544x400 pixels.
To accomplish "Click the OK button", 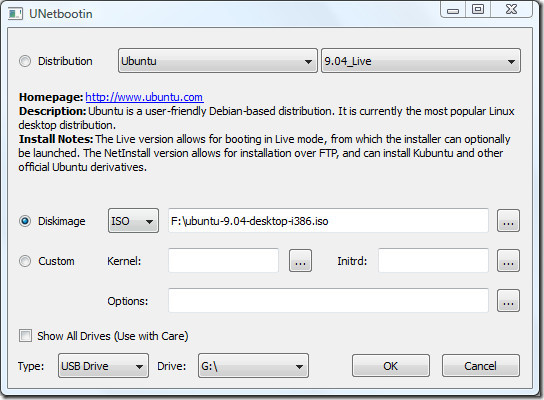I will [x=391, y=366].
